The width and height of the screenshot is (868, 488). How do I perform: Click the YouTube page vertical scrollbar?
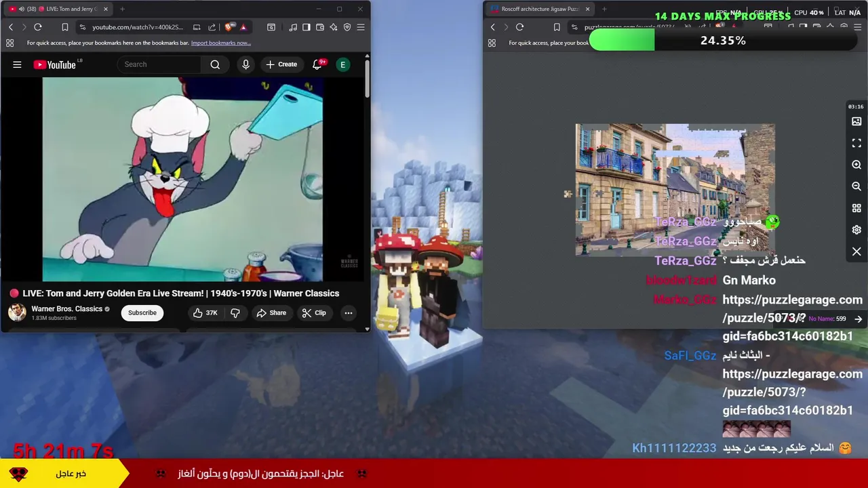pos(368,78)
